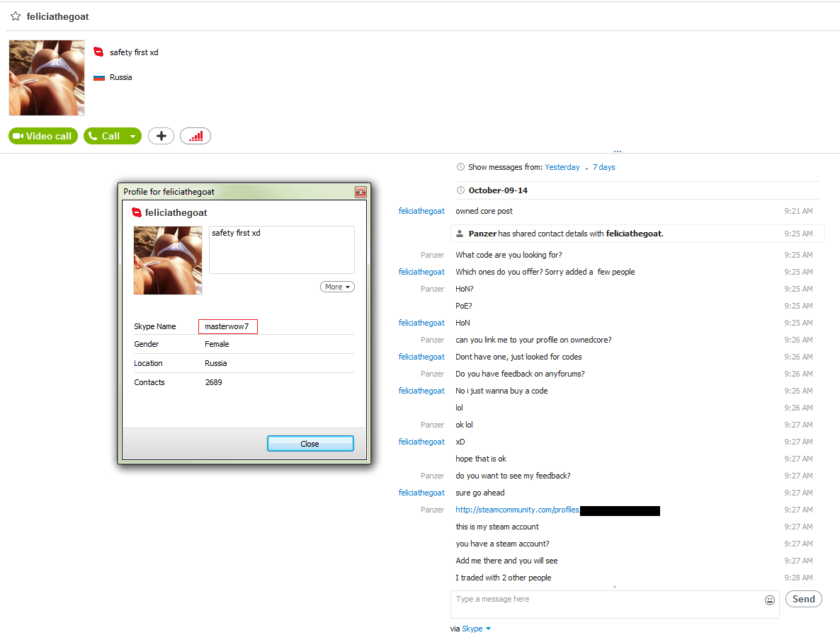Open the emoticon picker
This screenshot has width=840, height=642.
pos(770,600)
